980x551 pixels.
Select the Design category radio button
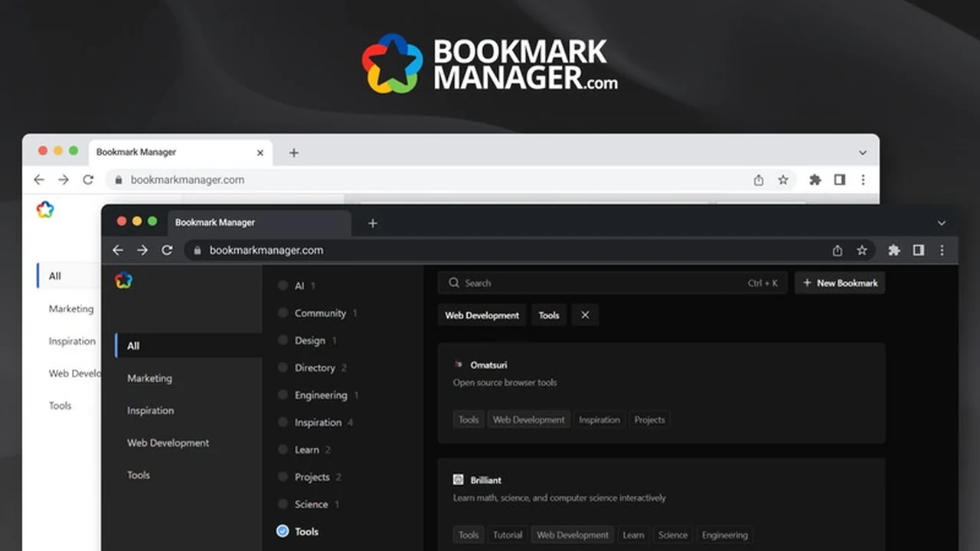(283, 341)
